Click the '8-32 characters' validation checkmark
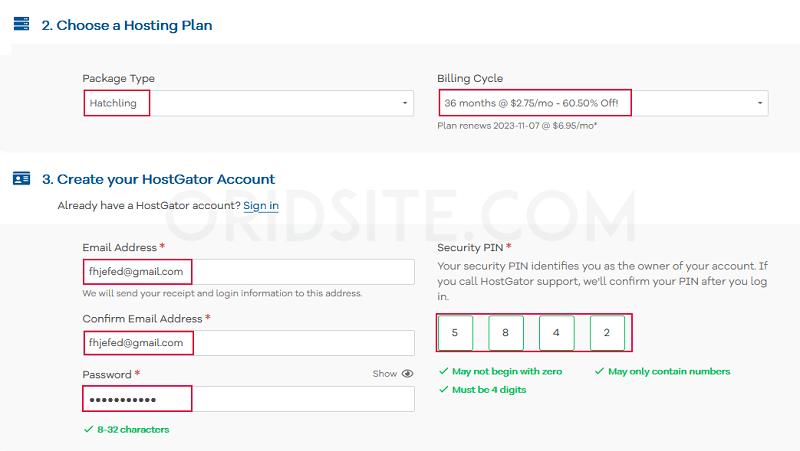 [x=88, y=429]
